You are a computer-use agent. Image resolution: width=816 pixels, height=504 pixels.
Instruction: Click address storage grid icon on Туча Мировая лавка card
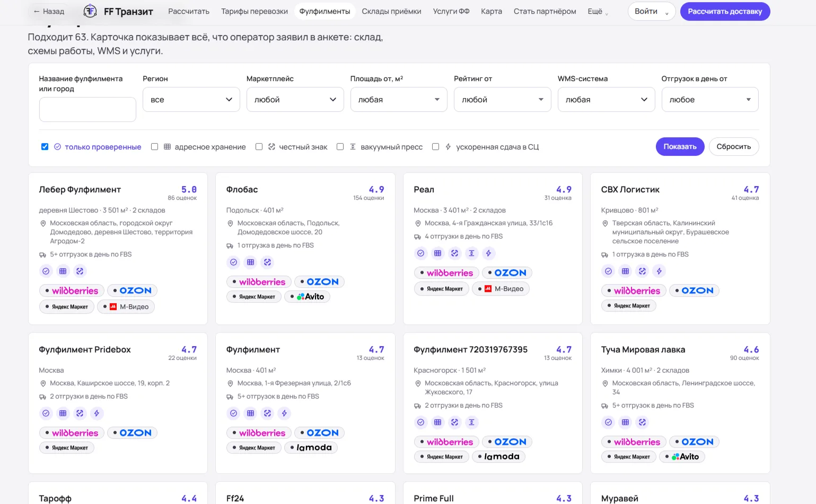(625, 422)
